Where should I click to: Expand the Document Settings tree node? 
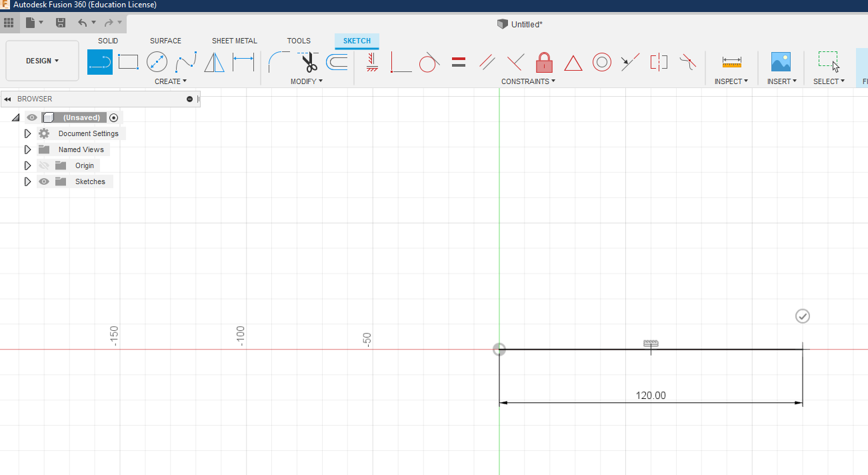(x=27, y=133)
